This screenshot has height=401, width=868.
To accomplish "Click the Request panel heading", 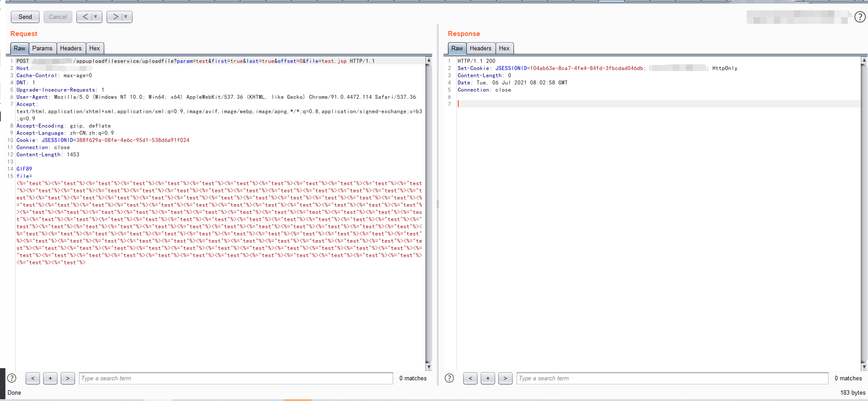I will coord(24,34).
